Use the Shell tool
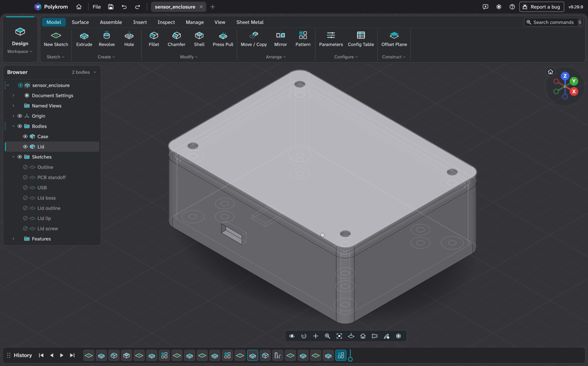Viewport: 588px width, 366px height. point(199,39)
